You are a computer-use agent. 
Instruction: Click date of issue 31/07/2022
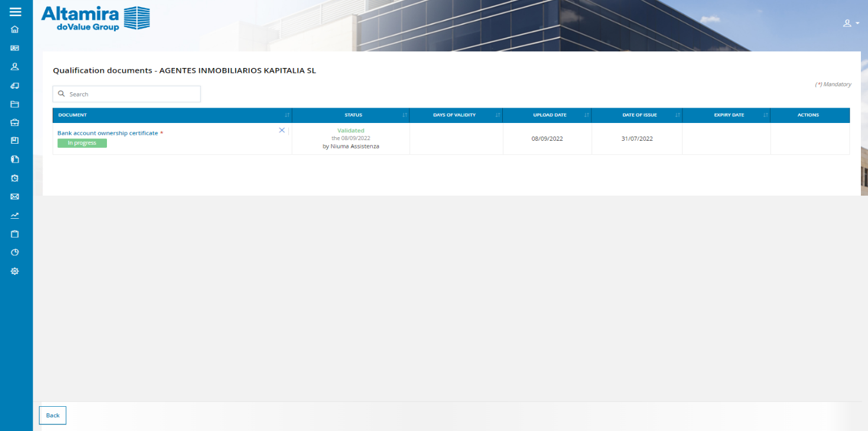click(637, 139)
